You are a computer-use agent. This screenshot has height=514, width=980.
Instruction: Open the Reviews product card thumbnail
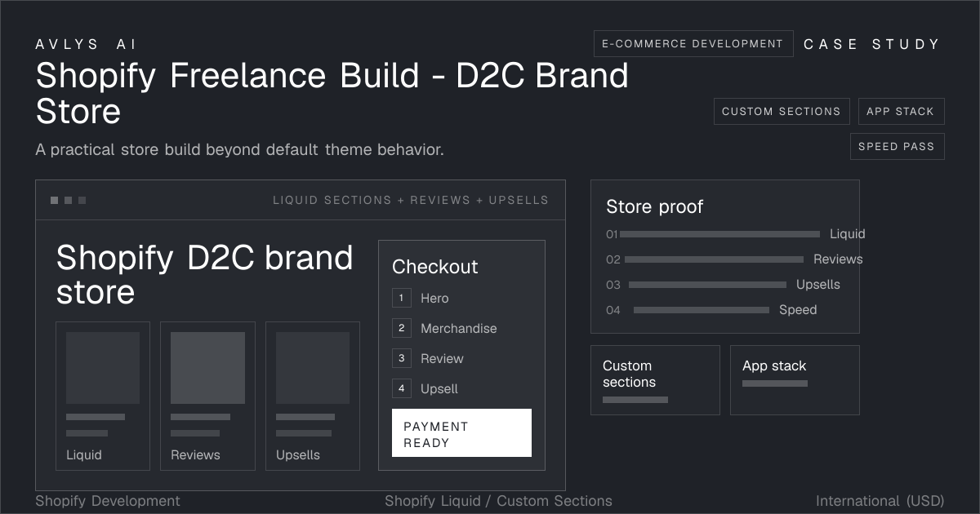pyautogui.click(x=207, y=368)
